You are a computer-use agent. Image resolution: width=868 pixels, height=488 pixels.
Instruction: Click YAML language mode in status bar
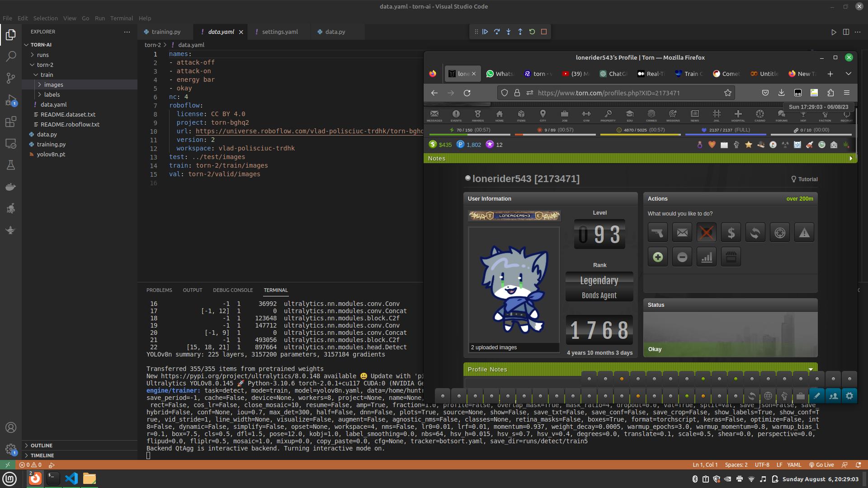tap(794, 465)
